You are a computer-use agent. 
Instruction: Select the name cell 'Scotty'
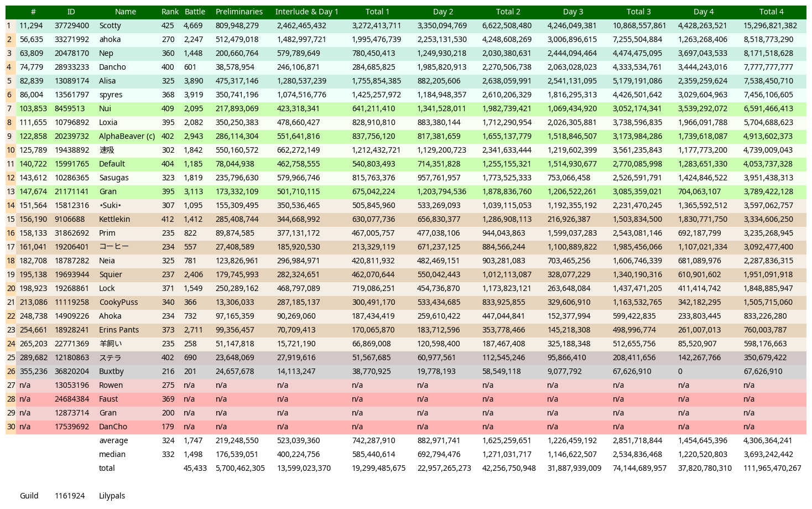(110, 25)
